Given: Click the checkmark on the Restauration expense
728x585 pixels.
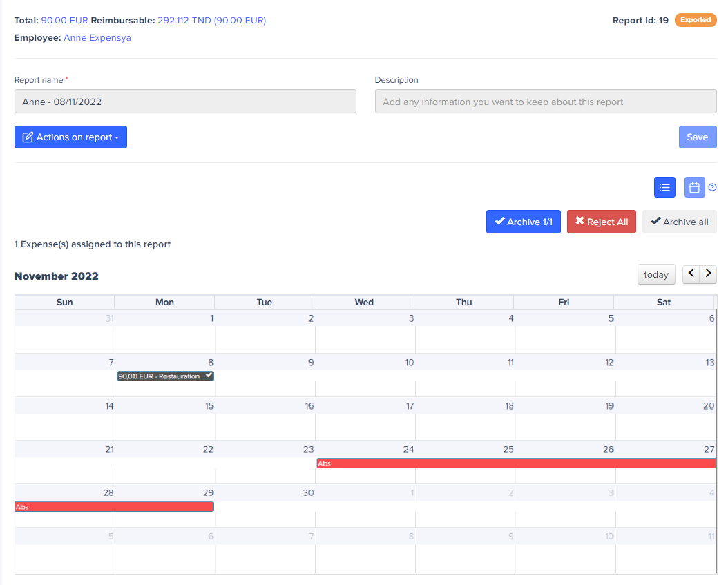Looking at the screenshot, I should (209, 376).
